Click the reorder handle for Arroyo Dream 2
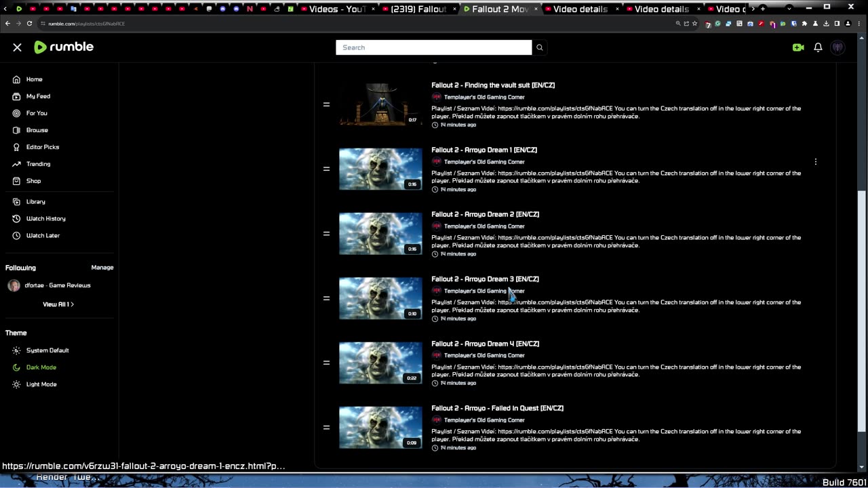 326,234
